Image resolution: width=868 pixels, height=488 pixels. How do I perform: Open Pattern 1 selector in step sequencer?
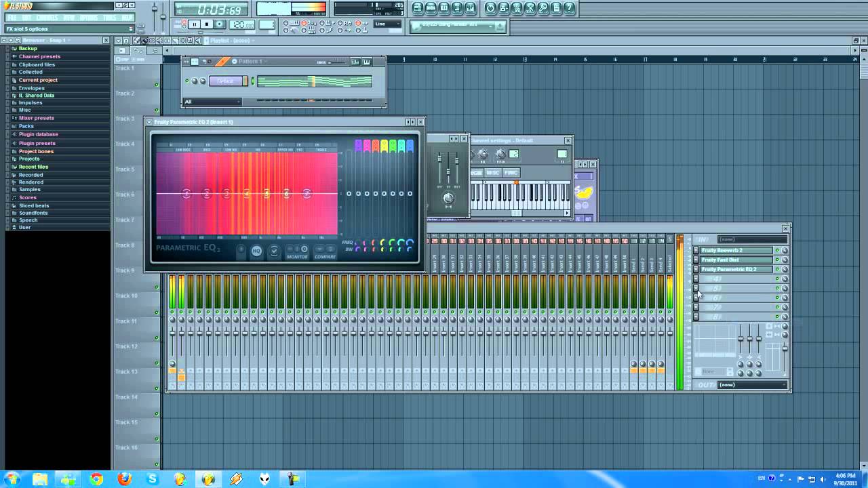(x=250, y=62)
